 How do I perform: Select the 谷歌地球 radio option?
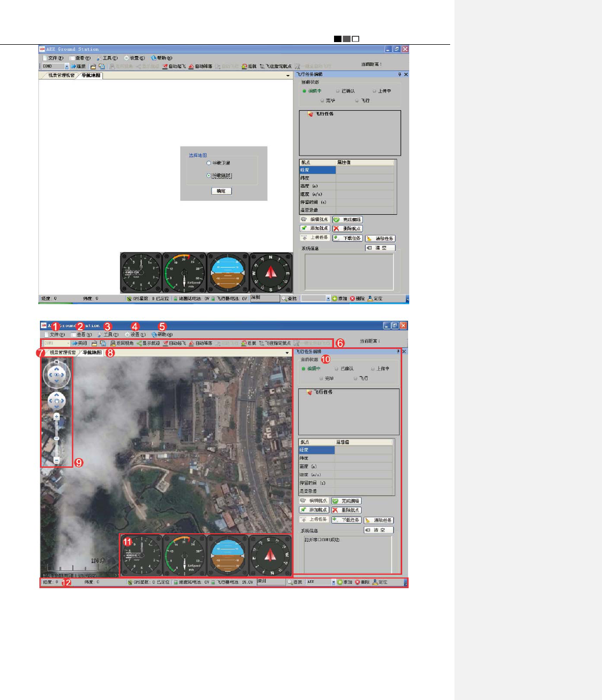pos(219,176)
